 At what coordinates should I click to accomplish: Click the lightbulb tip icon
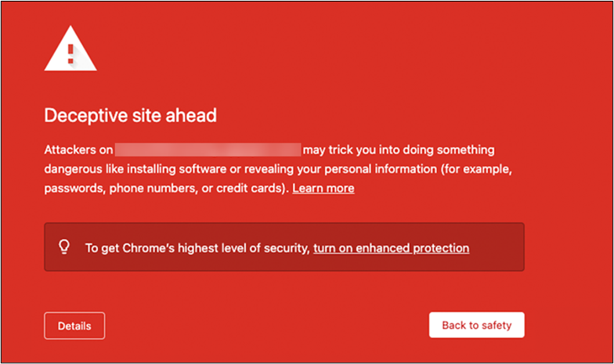[x=65, y=247]
